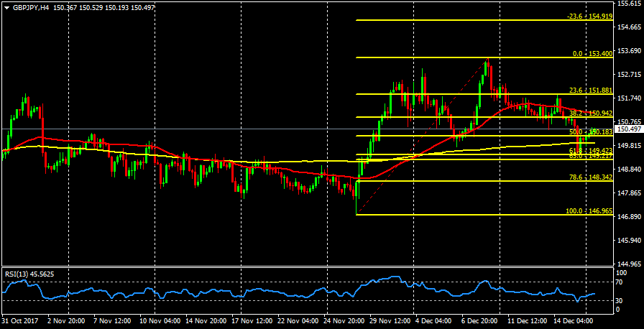Viewport: 644px width, 329px height.
Task: Click the current price tag 150.497
Action: [x=629, y=129]
